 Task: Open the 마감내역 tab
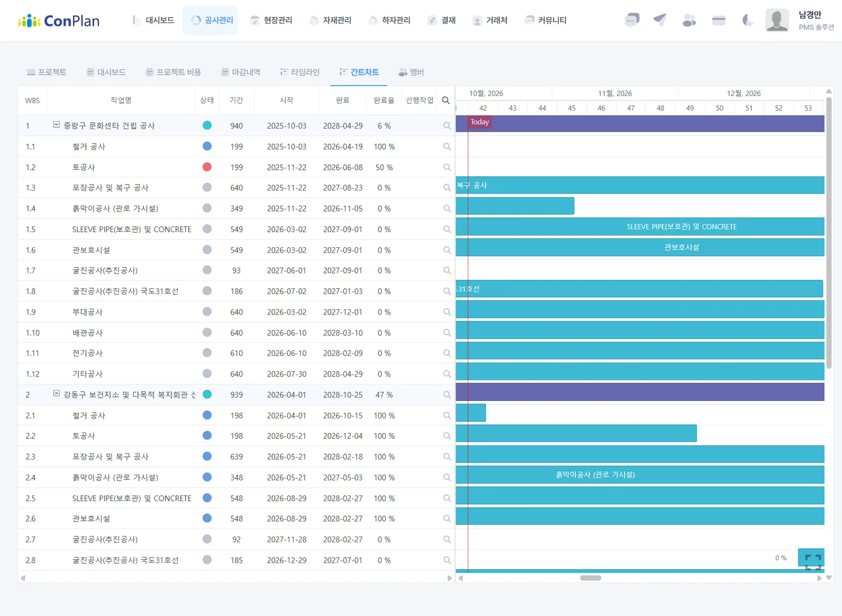[240, 72]
